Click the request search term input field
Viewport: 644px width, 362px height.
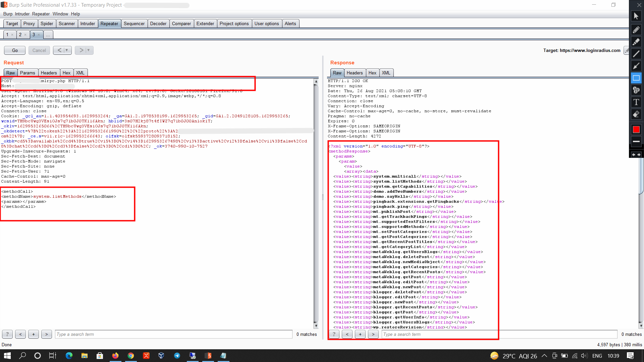point(174,334)
